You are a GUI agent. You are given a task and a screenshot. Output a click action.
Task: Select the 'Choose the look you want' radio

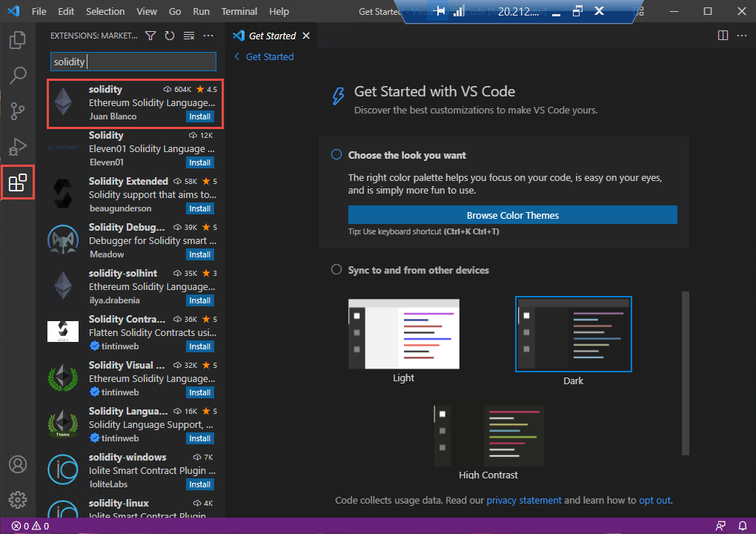click(x=336, y=155)
